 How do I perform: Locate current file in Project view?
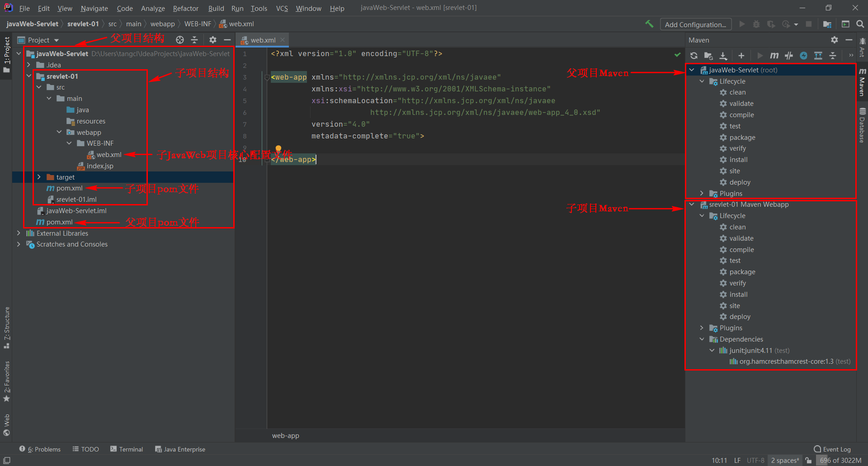coord(180,40)
